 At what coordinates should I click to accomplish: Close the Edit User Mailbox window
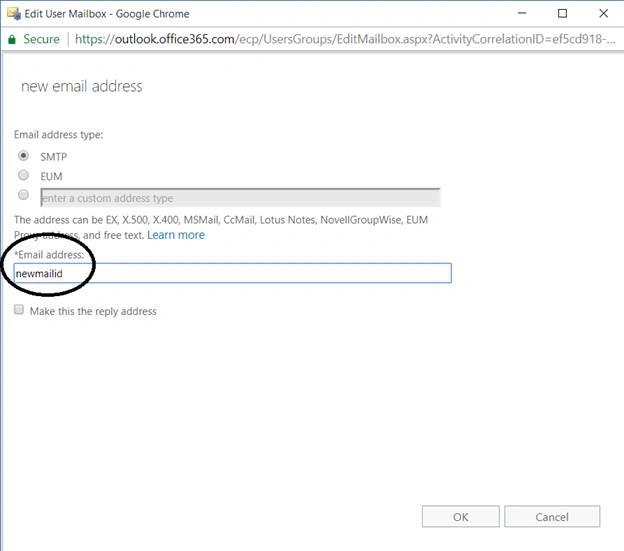(603, 13)
